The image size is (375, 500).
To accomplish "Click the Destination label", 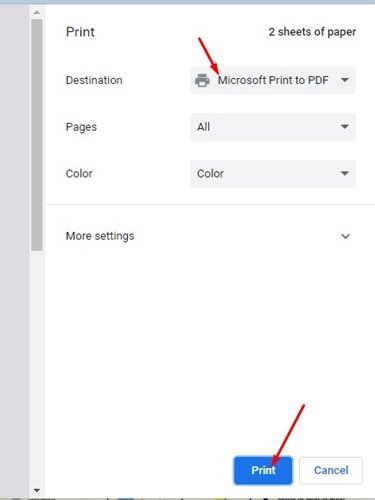I will click(94, 80).
